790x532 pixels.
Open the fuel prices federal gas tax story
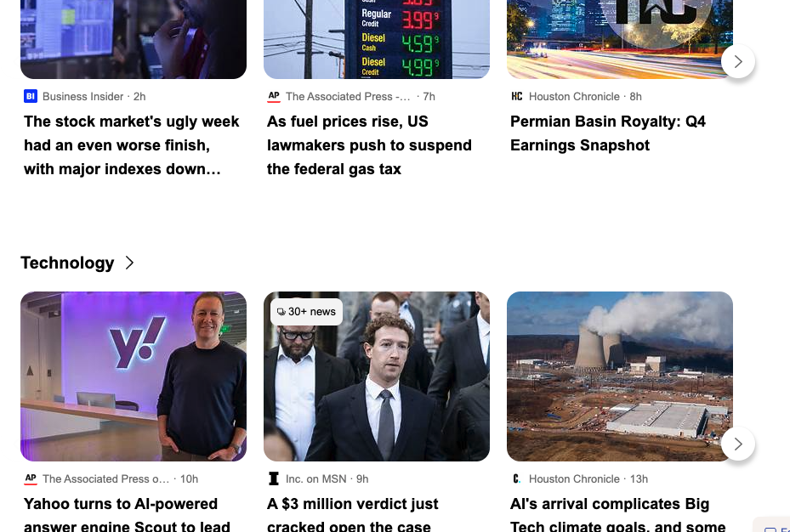(369, 145)
